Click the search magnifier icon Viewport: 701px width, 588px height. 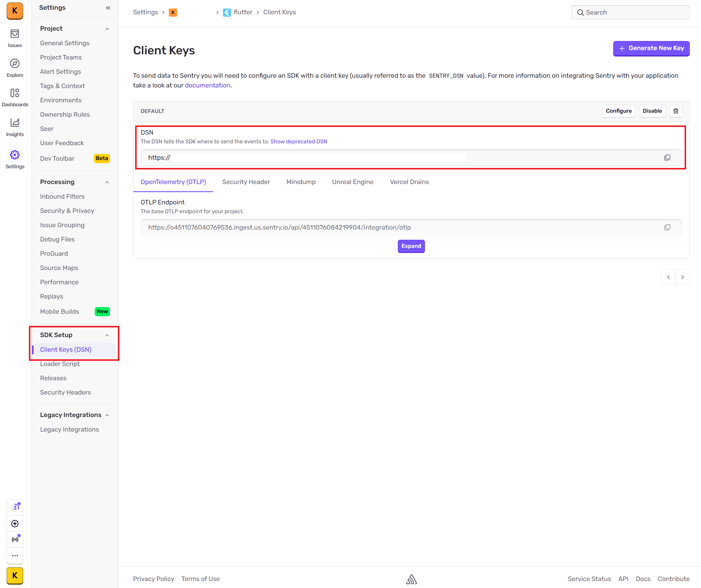coord(580,12)
